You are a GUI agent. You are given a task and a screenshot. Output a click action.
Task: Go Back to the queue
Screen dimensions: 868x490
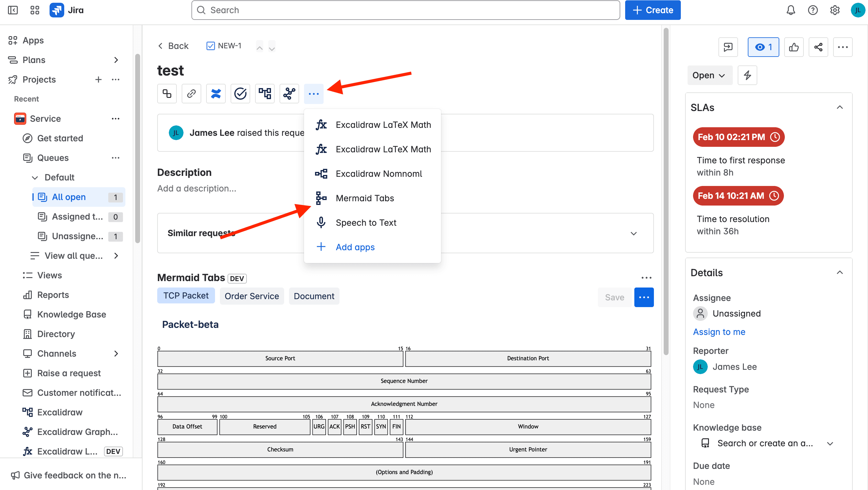tap(173, 46)
